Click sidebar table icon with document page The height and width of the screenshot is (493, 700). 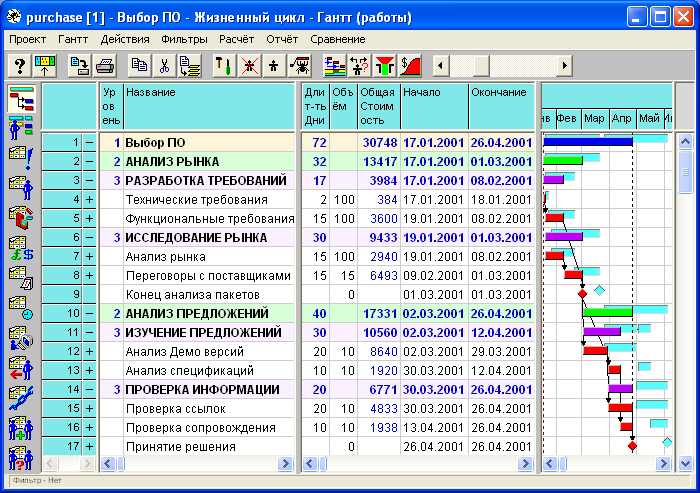coord(21,278)
